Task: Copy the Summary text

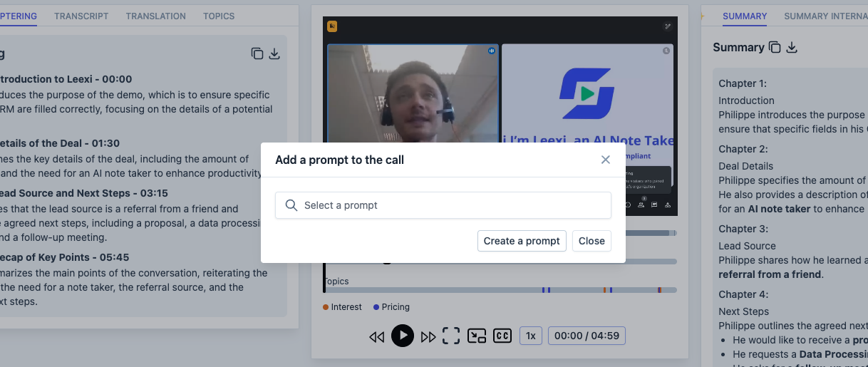Action: [x=775, y=48]
